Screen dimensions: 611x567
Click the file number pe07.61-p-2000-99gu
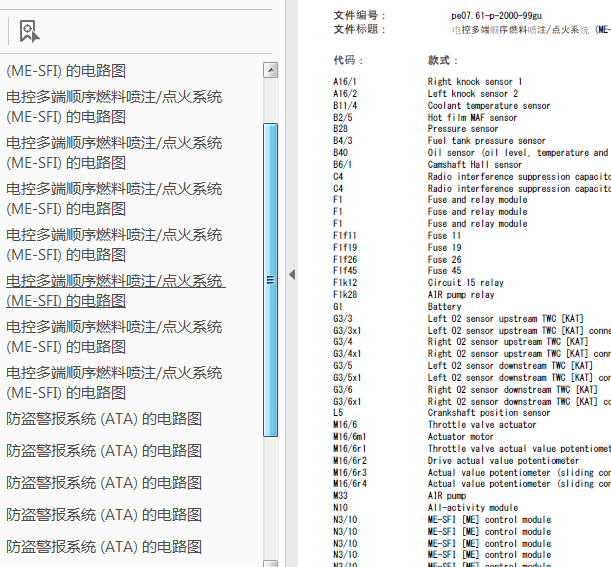(496, 16)
